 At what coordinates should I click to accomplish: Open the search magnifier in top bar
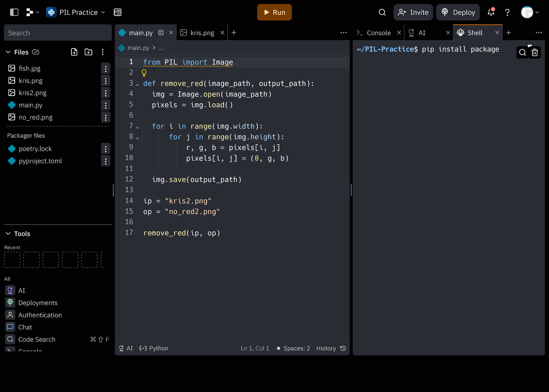382,12
